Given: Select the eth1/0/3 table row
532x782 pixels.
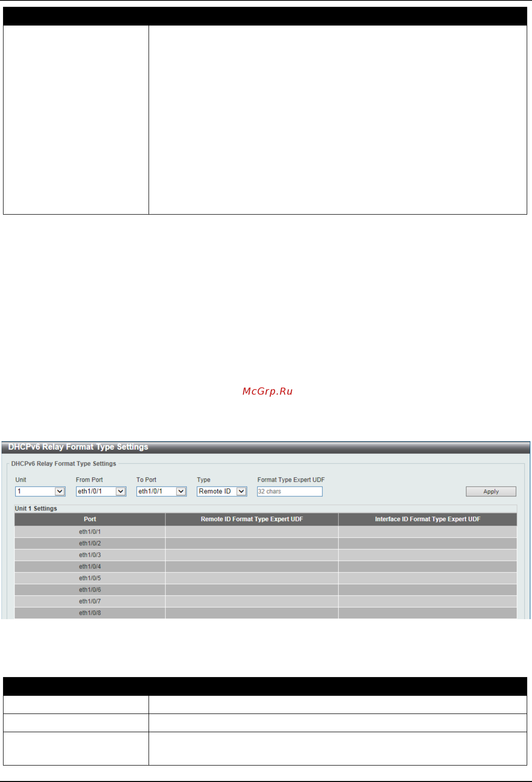Looking at the screenshot, I should tap(266, 555).
